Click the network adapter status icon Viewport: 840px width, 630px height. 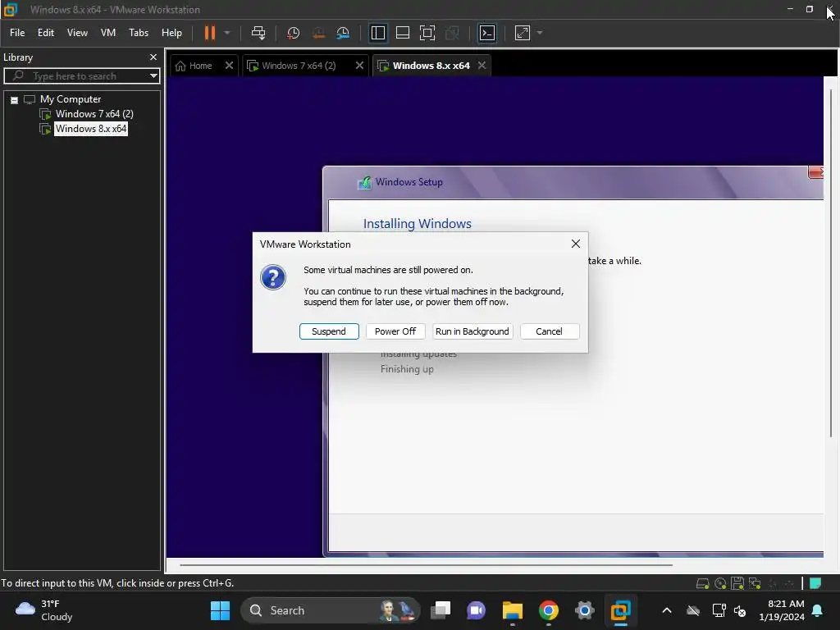755,583
